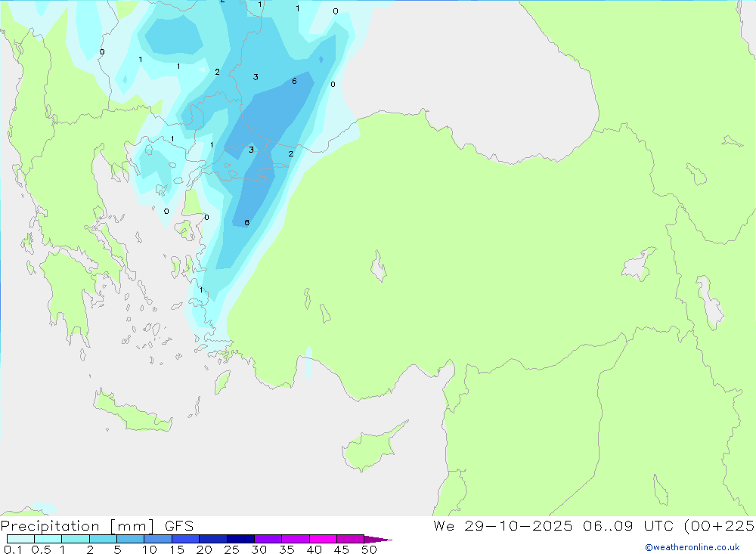Open the weatheronline.co.uk copyright link
The height and width of the screenshot is (554, 756).
pos(692,547)
